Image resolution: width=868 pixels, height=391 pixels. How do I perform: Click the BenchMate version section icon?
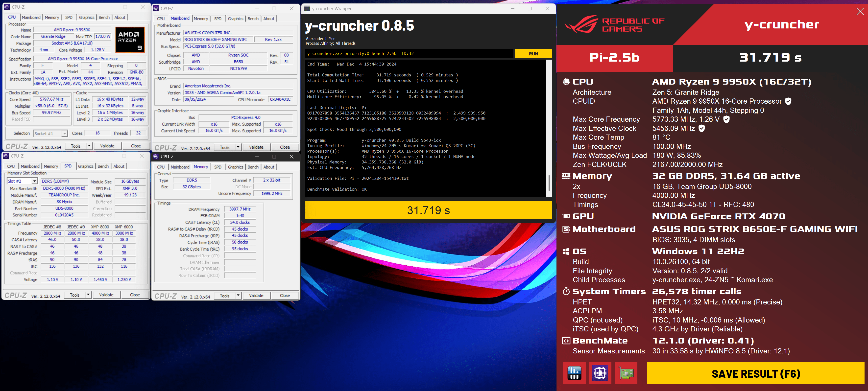click(x=566, y=341)
